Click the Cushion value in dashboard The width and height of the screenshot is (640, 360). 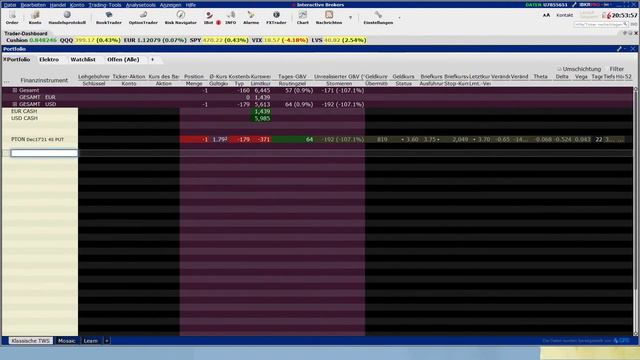(x=43, y=40)
